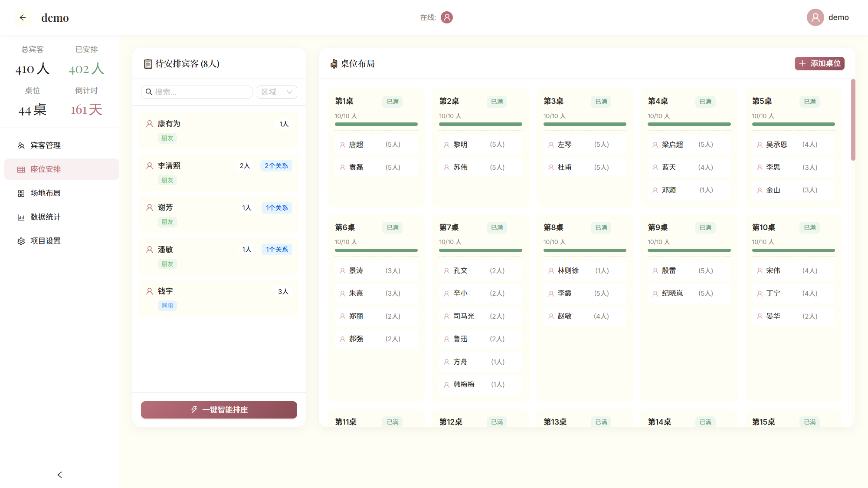
Task: Click the 1个关系 tag on 谢芳
Action: coord(277,208)
